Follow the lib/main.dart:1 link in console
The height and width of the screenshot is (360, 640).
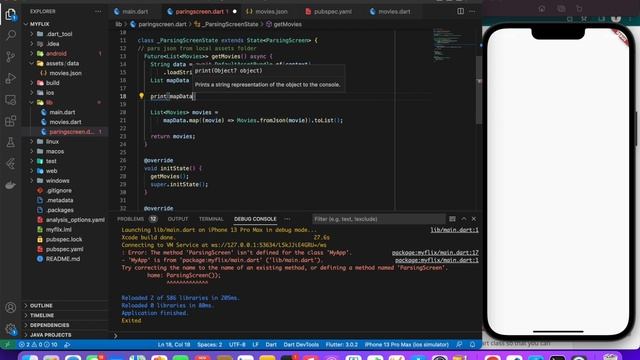[x=454, y=230]
